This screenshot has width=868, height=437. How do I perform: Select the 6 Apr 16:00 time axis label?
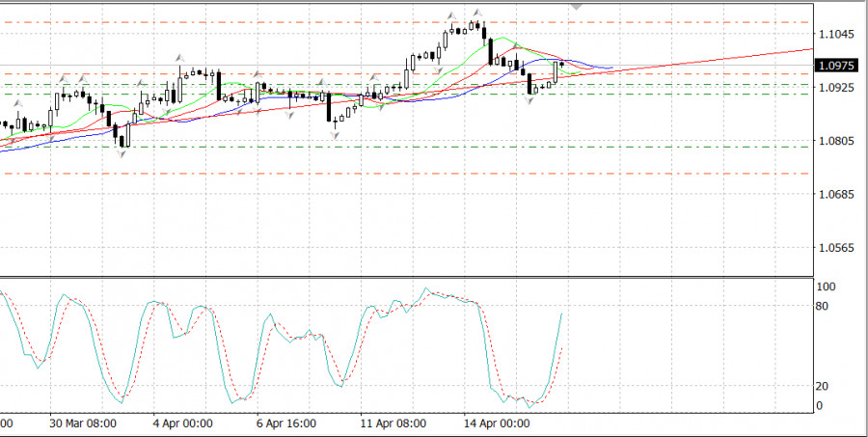[x=286, y=423]
